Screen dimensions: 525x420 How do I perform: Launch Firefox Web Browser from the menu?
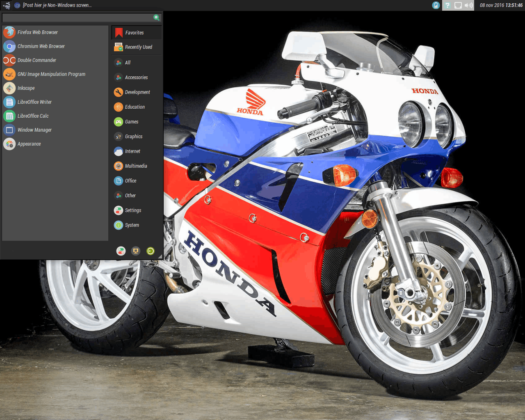tap(55, 32)
